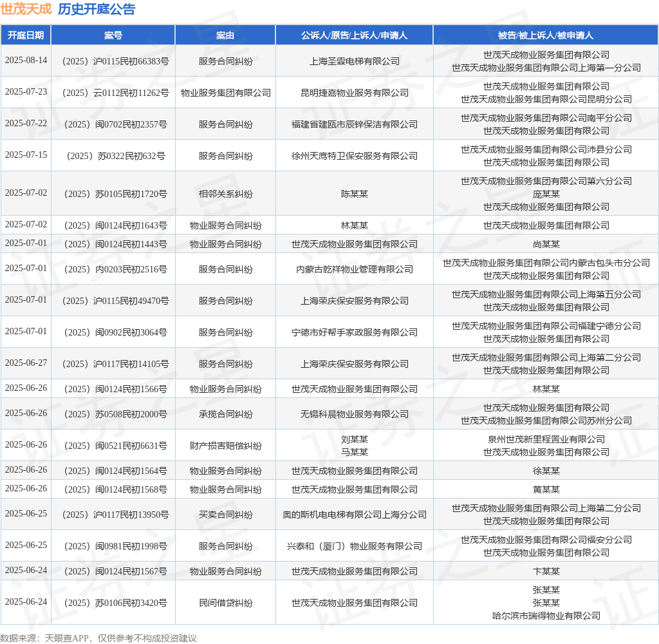Open case number (2025)沪0115民初66383号
Image resolution: width=659 pixels, height=644 pixels.
[113, 61]
